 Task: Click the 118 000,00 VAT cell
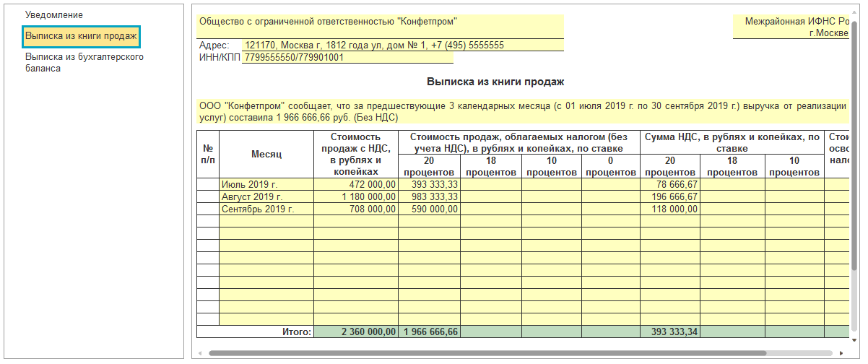(670, 209)
